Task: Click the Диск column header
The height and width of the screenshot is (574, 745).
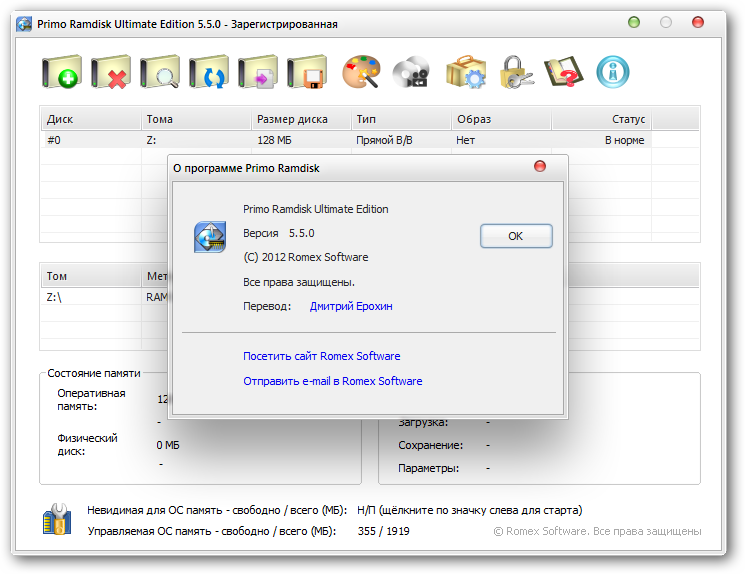Action: click(x=91, y=119)
